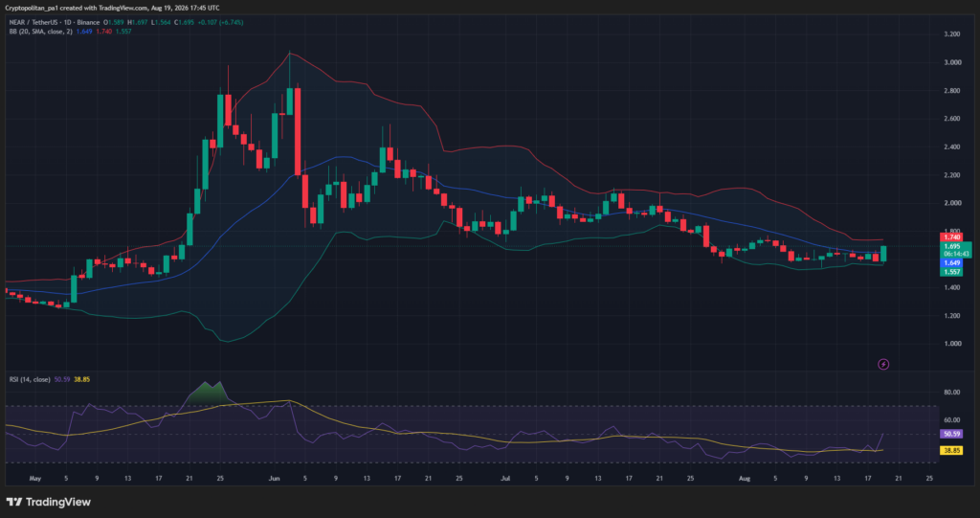The image size is (980, 518).
Task: Click the 2.800 price axis label
Action: [951, 91]
